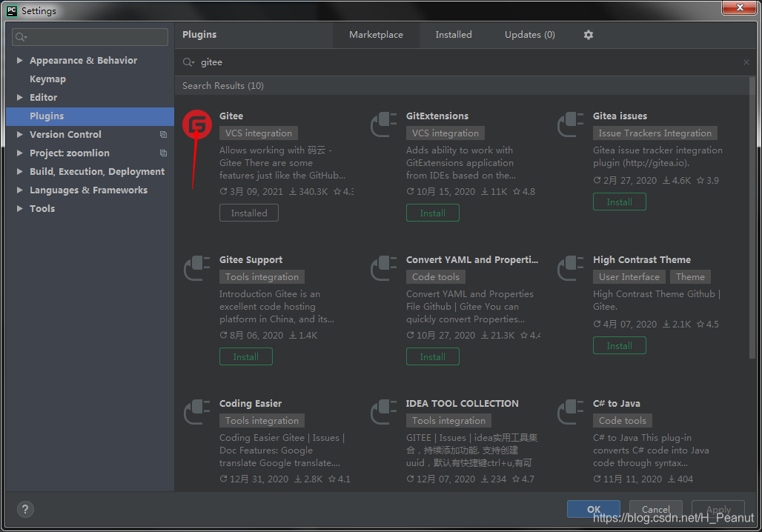Click the GitExtensions plugin plug icon
The height and width of the screenshot is (532, 762).
click(x=384, y=124)
